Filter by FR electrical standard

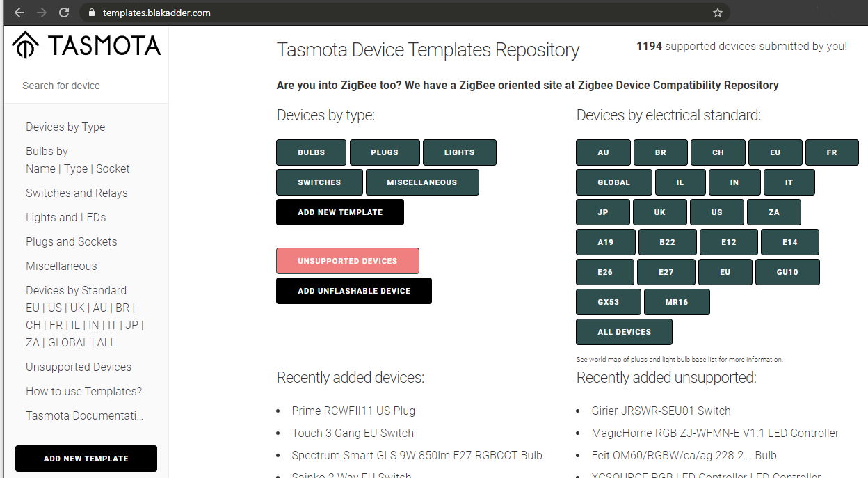coord(832,152)
